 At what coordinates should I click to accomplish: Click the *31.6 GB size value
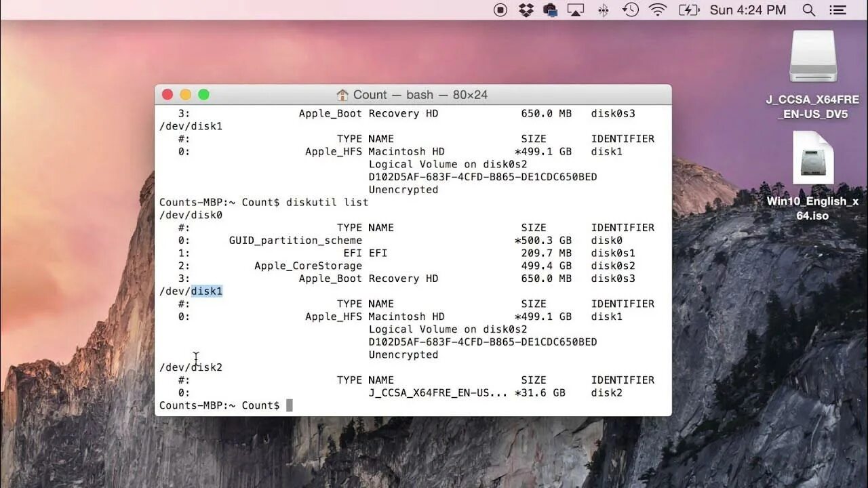pyautogui.click(x=540, y=393)
